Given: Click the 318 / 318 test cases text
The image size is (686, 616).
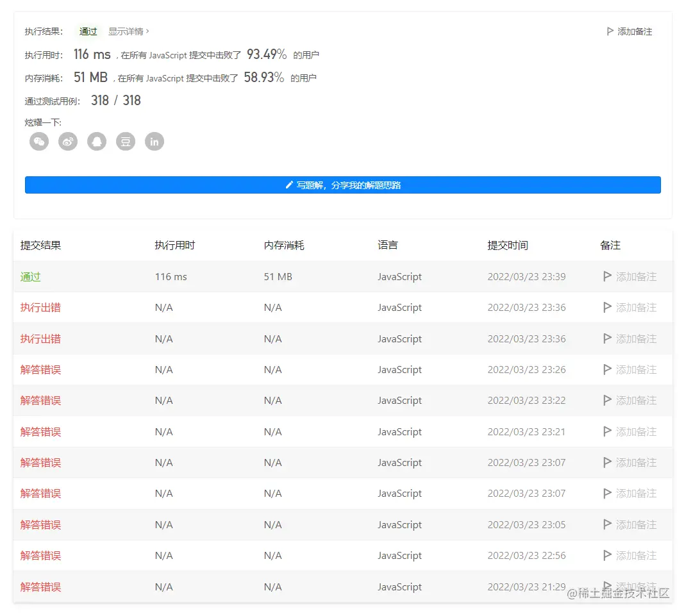Looking at the screenshot, I should [116, 100].
